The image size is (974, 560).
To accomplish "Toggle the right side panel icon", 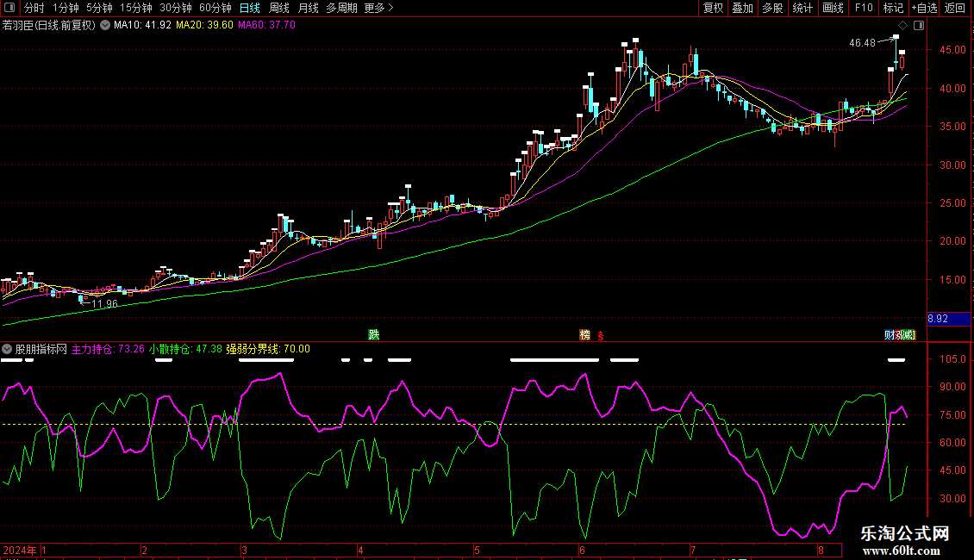I will (919, 26).
